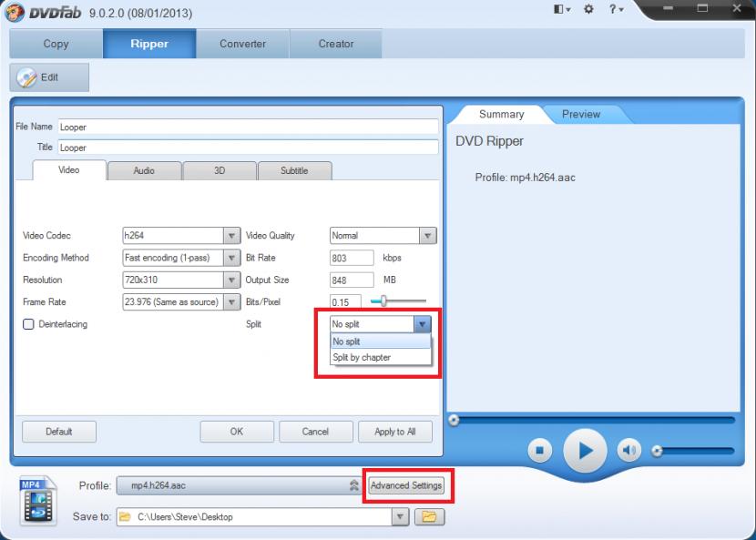
Task: Browse output folder with folder icon
Action: pyautogui.click(x=428, y=517)
